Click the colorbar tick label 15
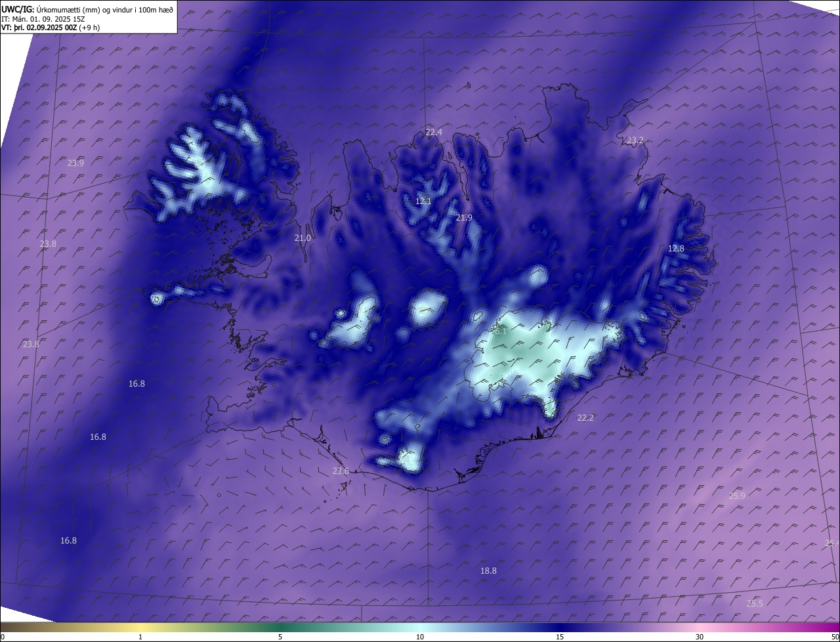The width and height of the screenshot is (840, 642). [x=560, y=637]
